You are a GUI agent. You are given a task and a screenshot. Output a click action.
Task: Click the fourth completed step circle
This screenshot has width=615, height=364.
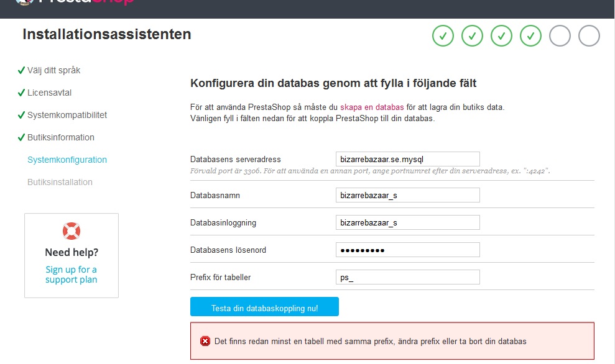(530, 35)
